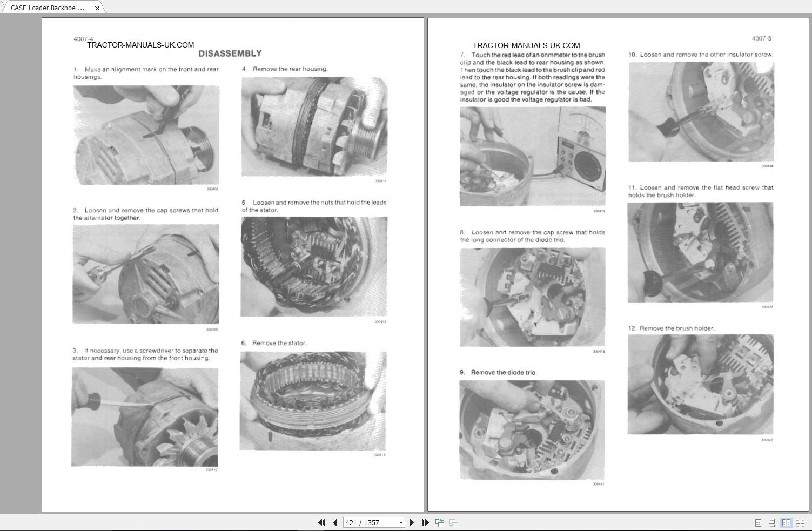
Task: Click step 8 diode trio connector photo
Action: pyautogui.click(x=533, y=297)
